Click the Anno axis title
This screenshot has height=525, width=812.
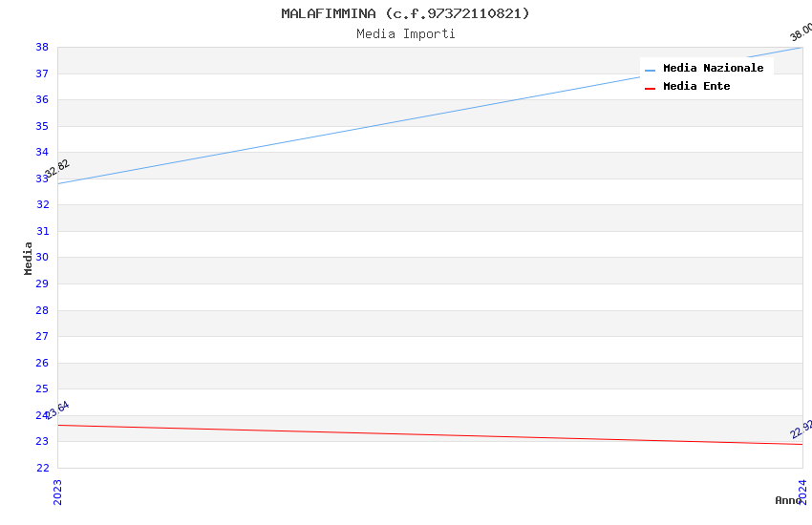[x=787, y=500]
